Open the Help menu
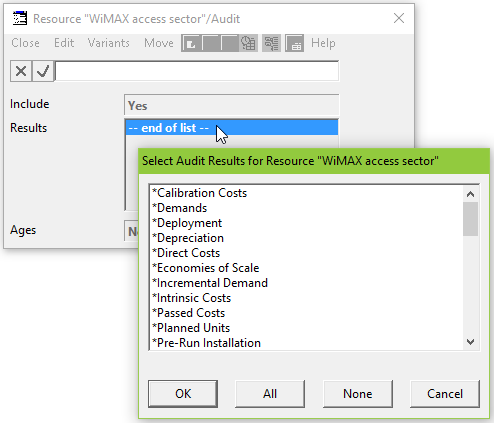This screenshot has height=423, width=494. (323, 43)
